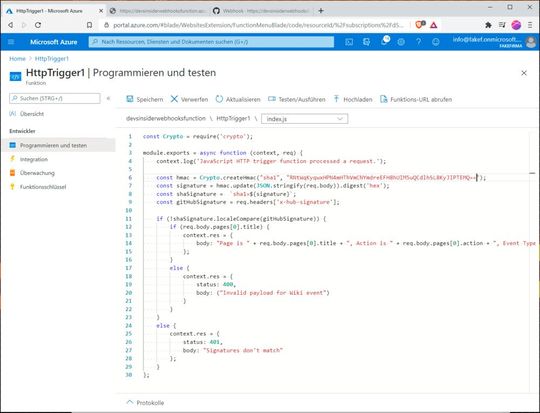This screenshot has width=540, height=413.
Task: Switch to the HttpTrigger1 browser tab
Action: coord(52,11)
